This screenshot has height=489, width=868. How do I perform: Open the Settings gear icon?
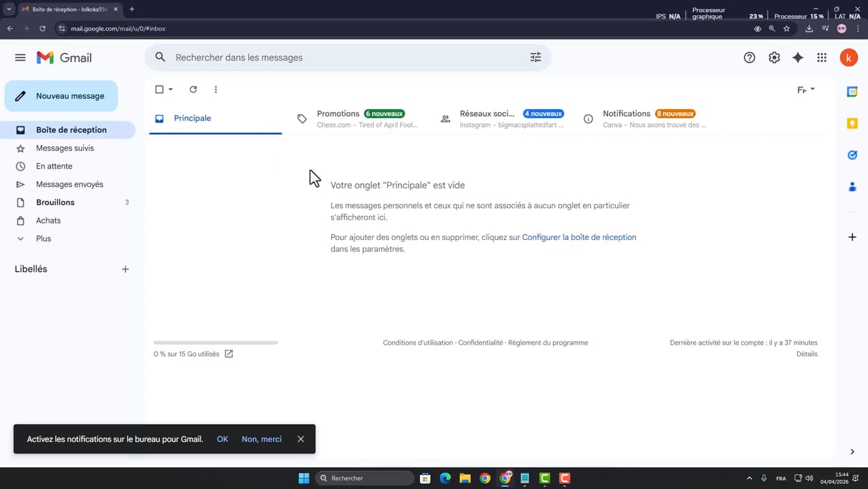[774, 57]
